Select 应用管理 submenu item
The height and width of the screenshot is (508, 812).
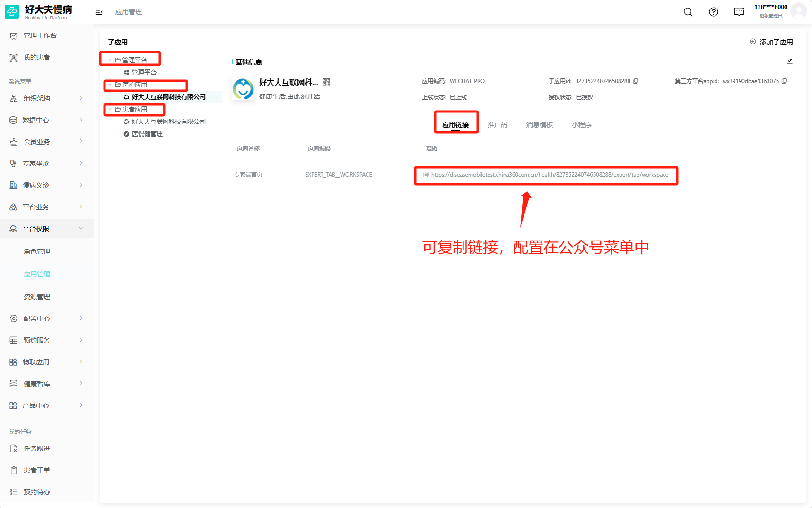[37, 274]
